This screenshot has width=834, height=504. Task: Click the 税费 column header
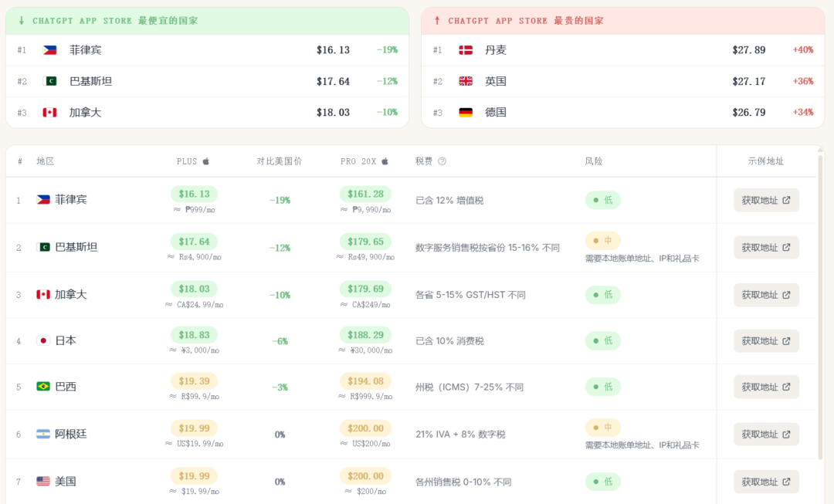(x=424, y=161)
